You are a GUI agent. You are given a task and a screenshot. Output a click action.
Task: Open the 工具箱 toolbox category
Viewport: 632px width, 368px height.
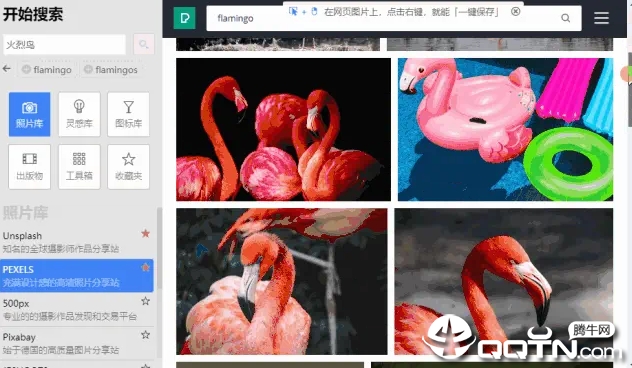click(79, 166)
